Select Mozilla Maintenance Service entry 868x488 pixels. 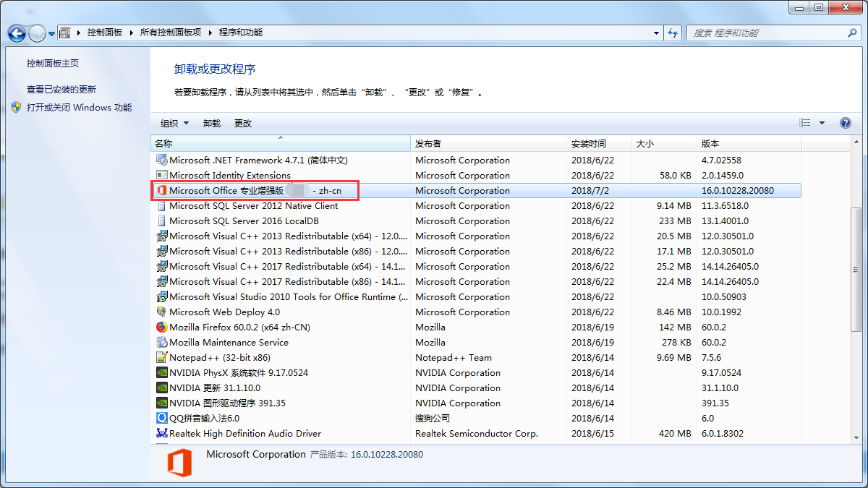pos(229,343)
